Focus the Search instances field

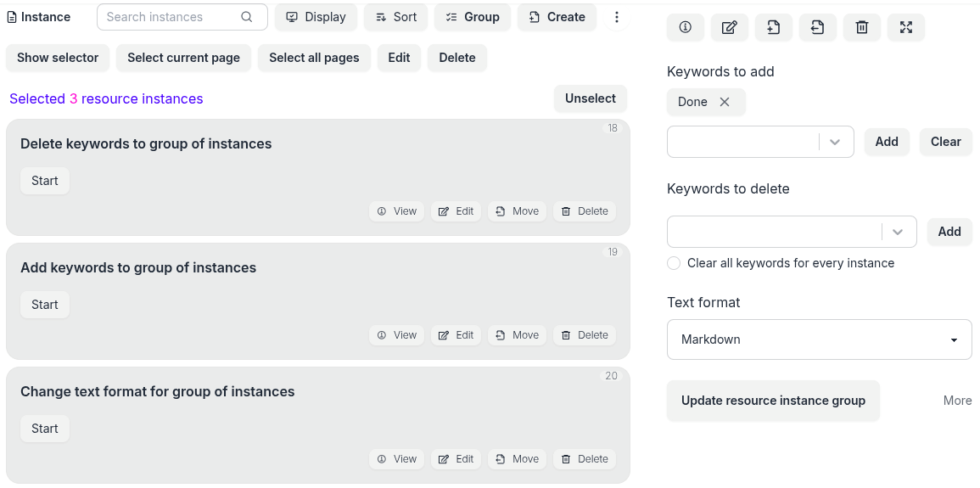(x=170, y=17)
